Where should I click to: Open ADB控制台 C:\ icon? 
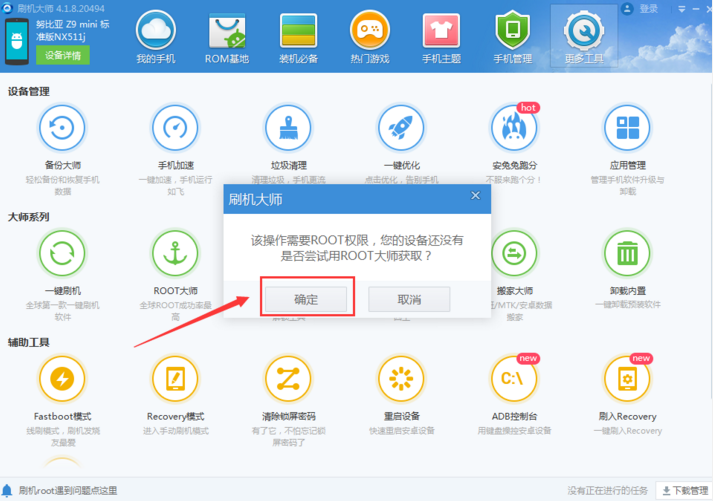[x=514, y=379]
